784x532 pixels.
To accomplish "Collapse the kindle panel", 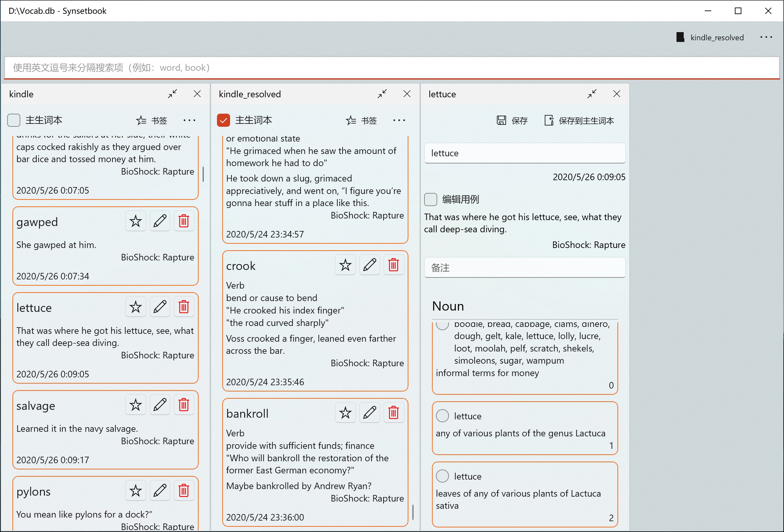I will [172, 94].
